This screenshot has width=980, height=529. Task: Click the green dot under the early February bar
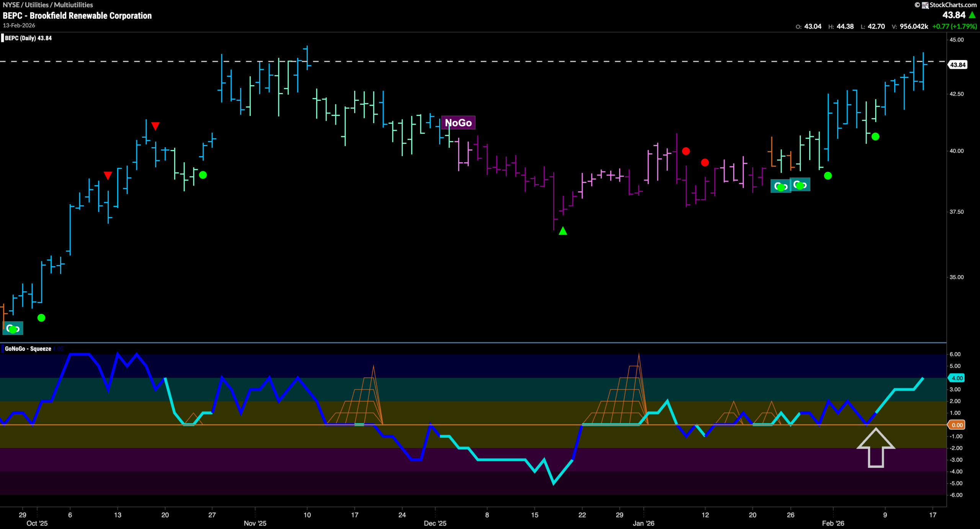coord(828,176)
